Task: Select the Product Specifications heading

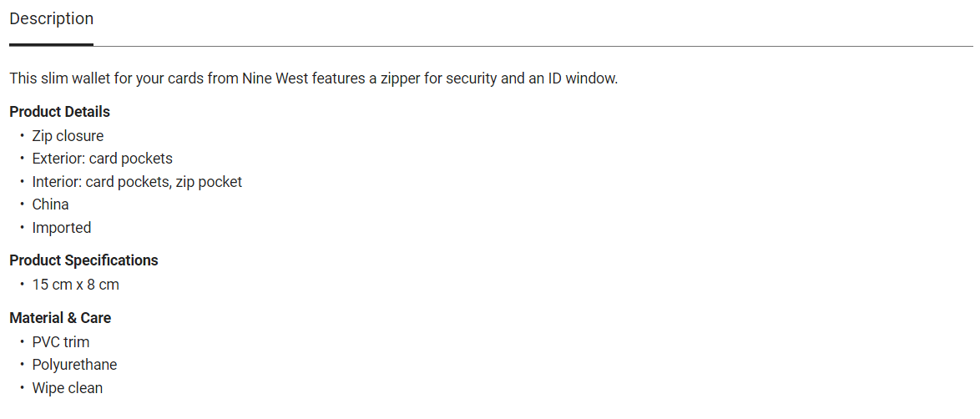Action: pos(83,260)
